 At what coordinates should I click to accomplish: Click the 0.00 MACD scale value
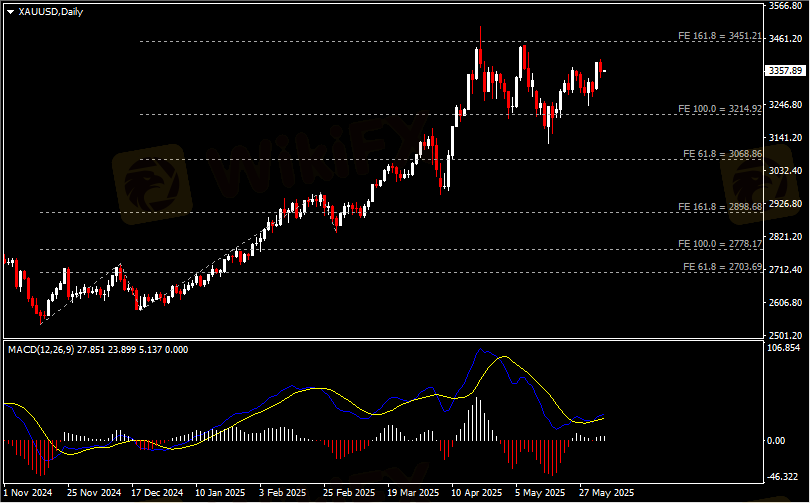[776, 441]
